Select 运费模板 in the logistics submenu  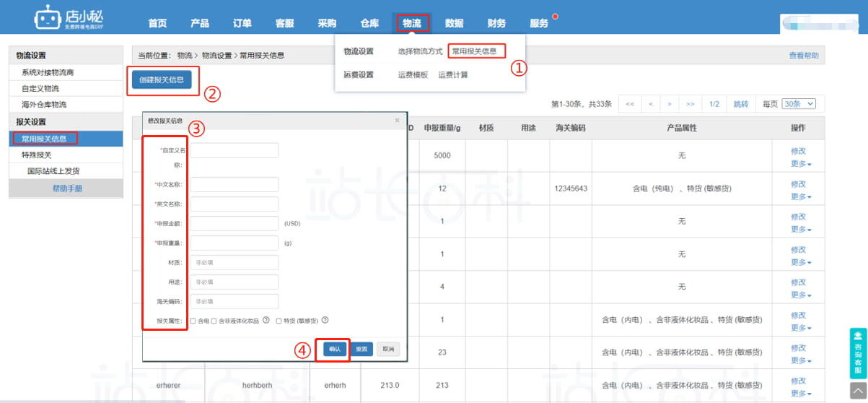(413, 74)
